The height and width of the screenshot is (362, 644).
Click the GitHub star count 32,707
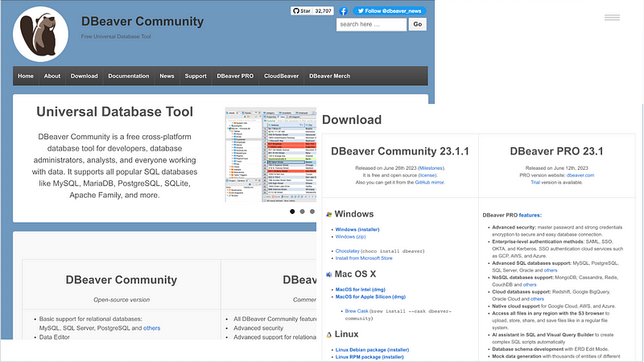(x=324, y=11)
